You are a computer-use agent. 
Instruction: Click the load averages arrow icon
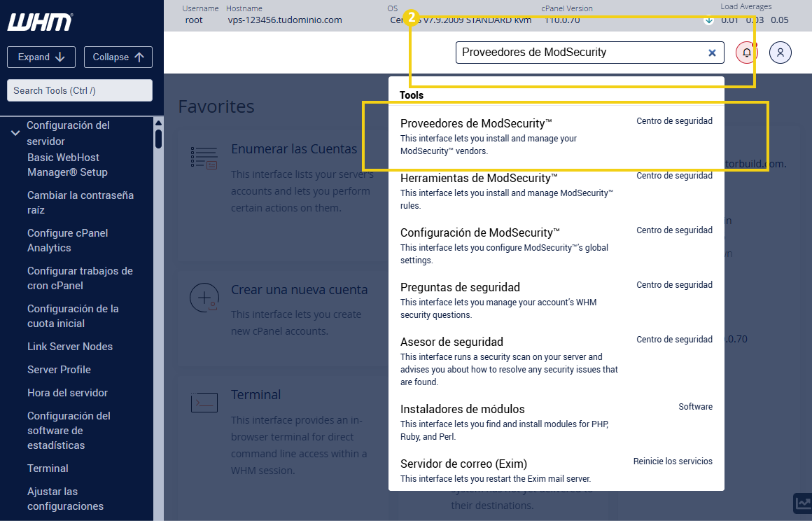[708, 20]
